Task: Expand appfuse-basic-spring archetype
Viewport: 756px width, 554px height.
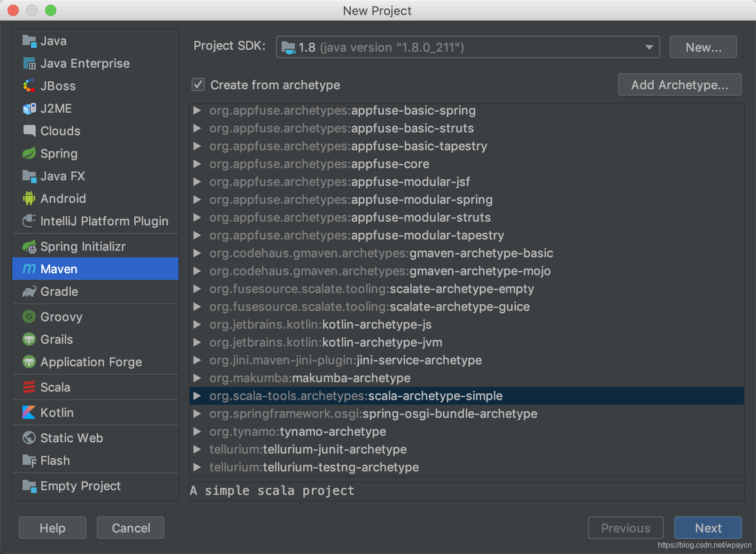Action: (197, 110)
